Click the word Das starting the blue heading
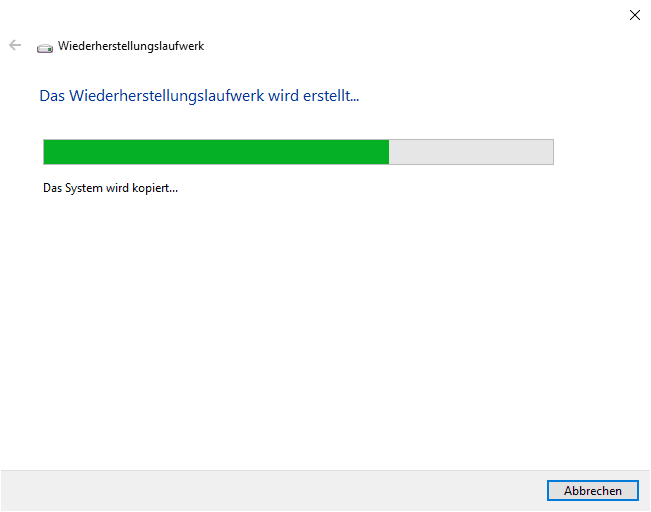The height and width of the screenshot is (512, 651). point(52,96)
